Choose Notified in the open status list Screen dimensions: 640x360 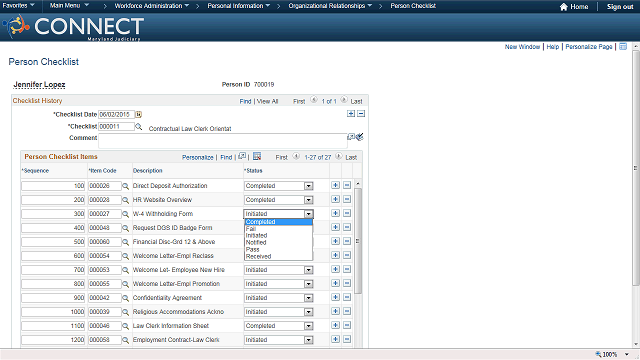click(x=278, y=242)
